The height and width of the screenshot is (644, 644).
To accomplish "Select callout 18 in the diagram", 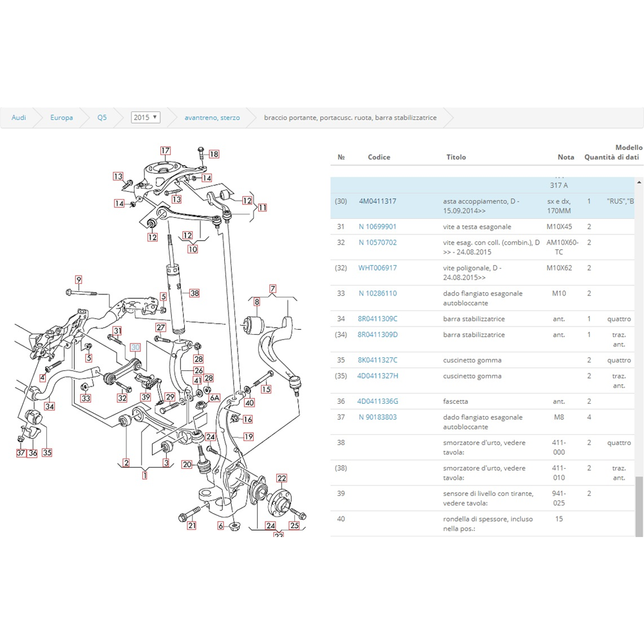I will [x=214, y=154].
